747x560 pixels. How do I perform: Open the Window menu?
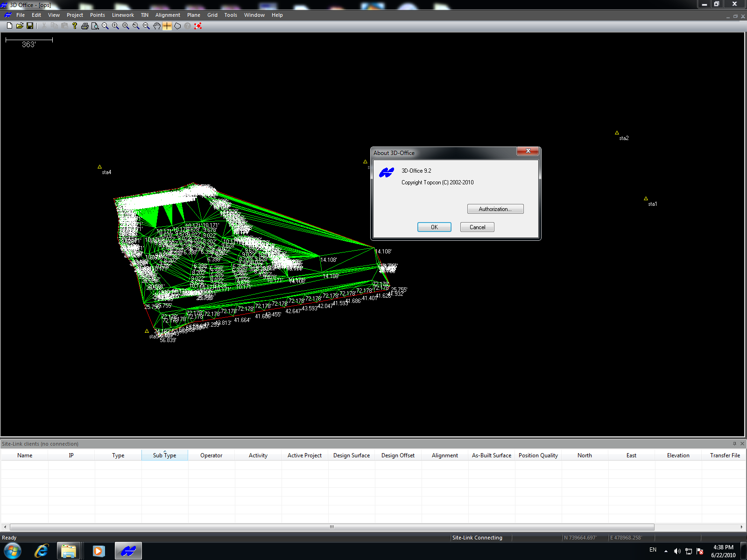pos(254,15)
